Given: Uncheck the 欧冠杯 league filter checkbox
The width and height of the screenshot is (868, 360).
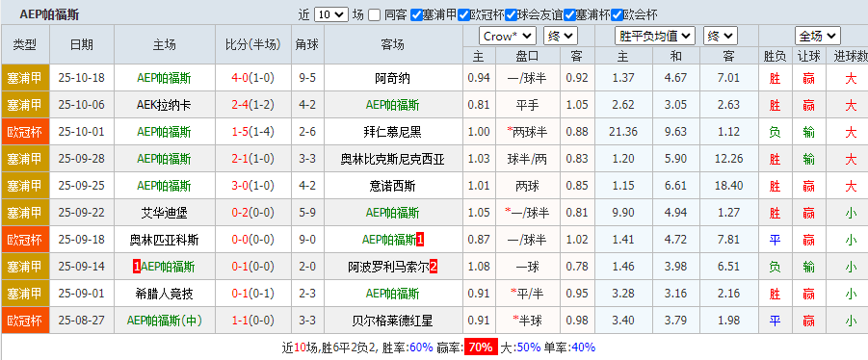Looking at the screenshot, I should [x=464, y=15].
